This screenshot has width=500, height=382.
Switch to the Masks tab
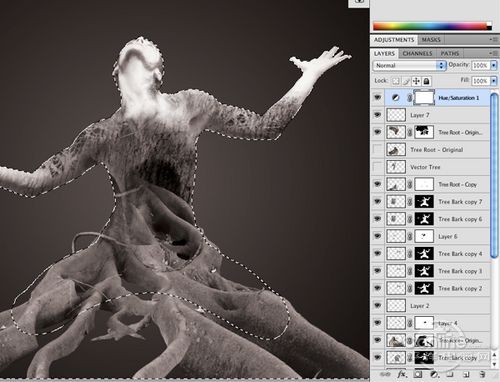click(431, 40)
